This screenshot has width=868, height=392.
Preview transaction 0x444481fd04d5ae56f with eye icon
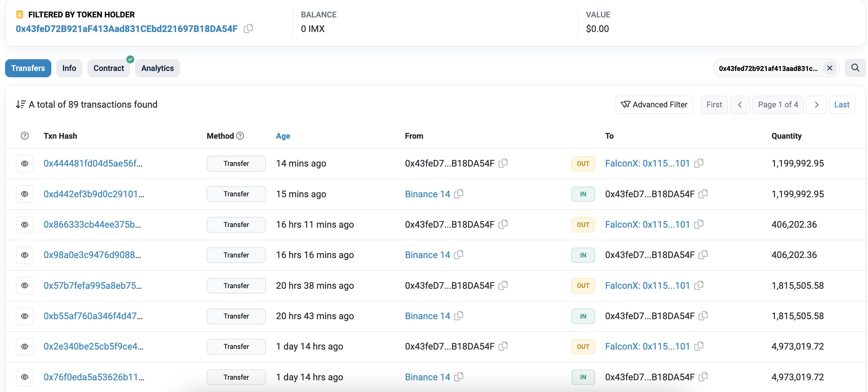pyautogui.click(x=25, y=163)
